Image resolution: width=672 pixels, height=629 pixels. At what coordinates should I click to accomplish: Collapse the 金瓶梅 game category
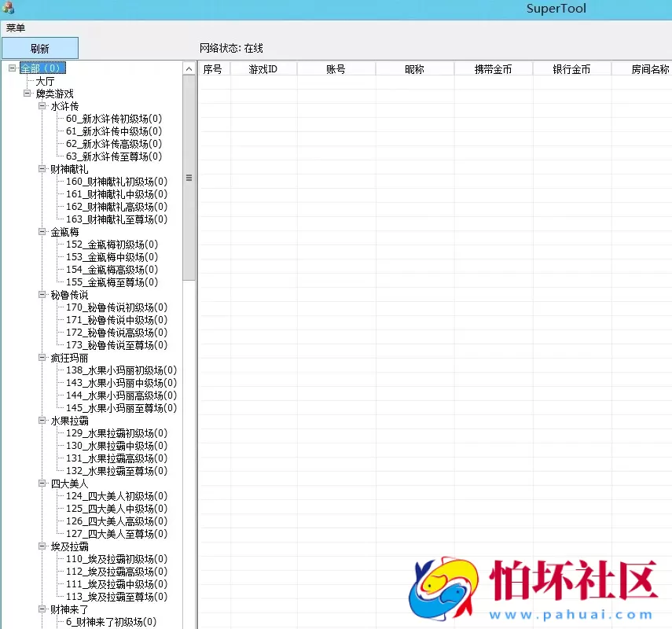(42, 232)
